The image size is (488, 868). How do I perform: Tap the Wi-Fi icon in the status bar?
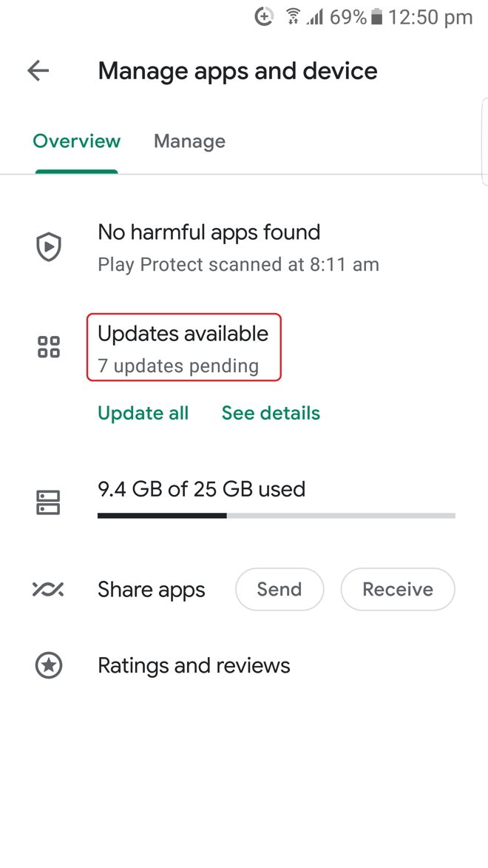293,16
